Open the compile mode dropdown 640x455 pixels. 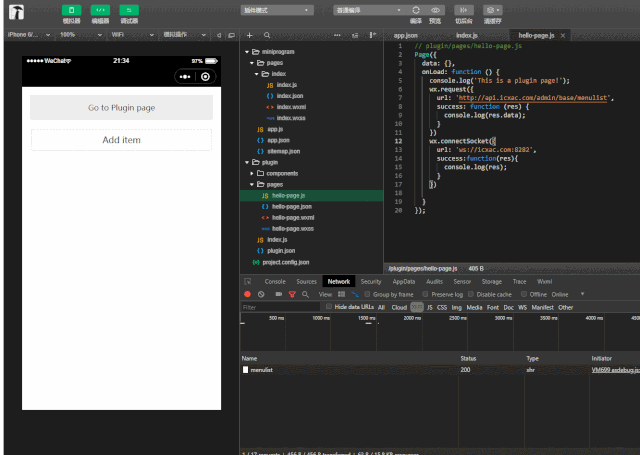(369, 10)
